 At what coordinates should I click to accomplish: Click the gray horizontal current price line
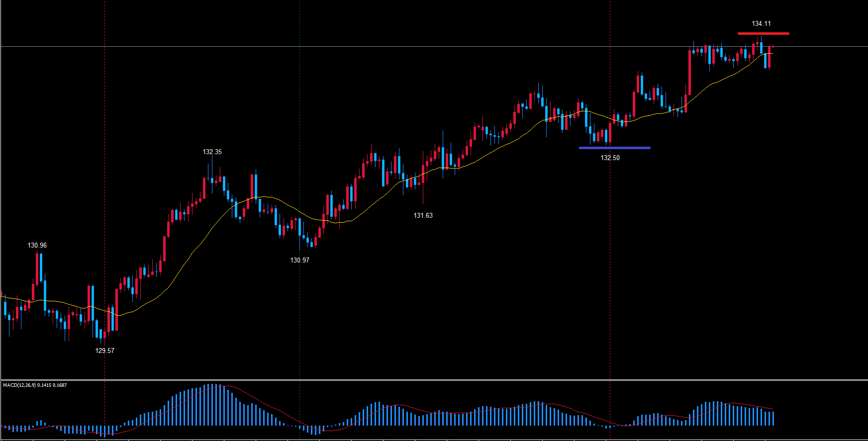(398, 46)
